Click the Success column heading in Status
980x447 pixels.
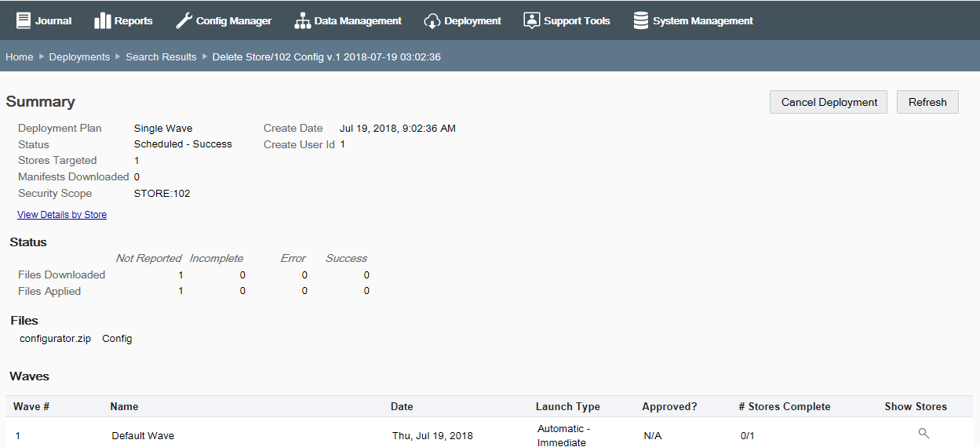pos(347,258)
